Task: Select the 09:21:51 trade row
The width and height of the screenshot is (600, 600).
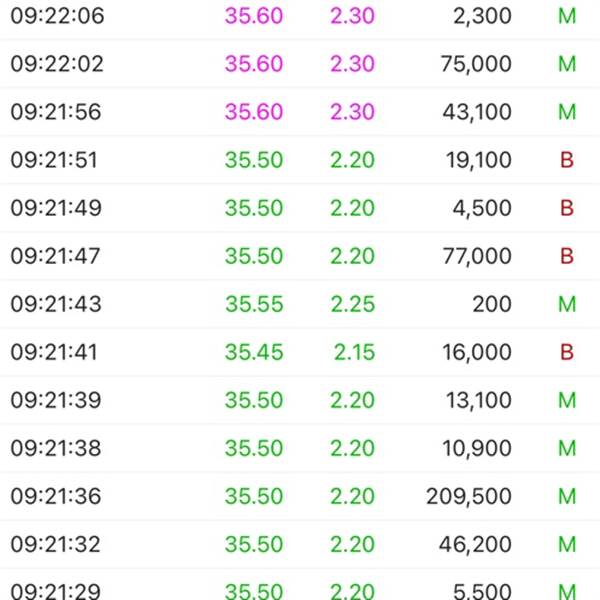Action: pos(300,160)
